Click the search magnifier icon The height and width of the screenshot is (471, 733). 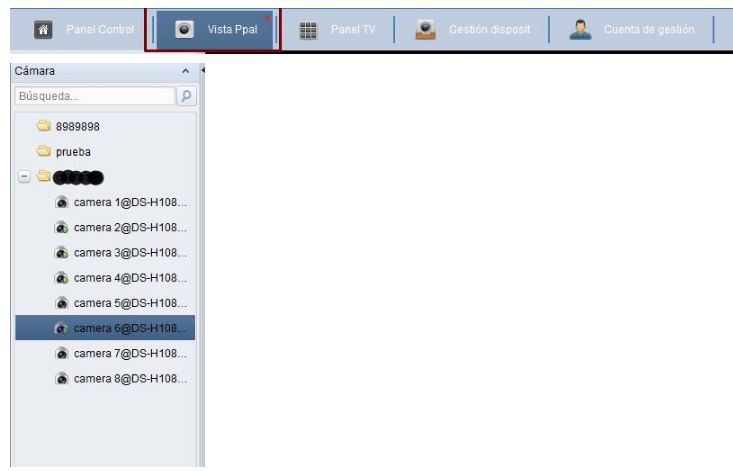tap(185, 97)
